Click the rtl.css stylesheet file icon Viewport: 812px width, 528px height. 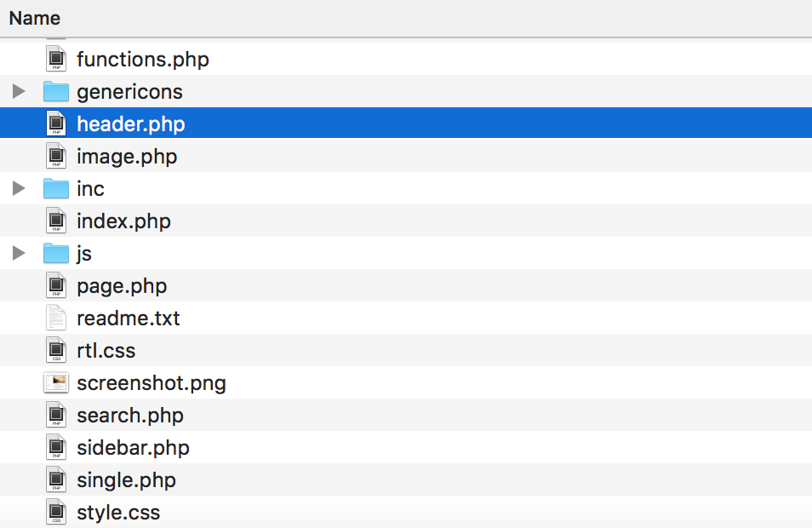(56, 350)
